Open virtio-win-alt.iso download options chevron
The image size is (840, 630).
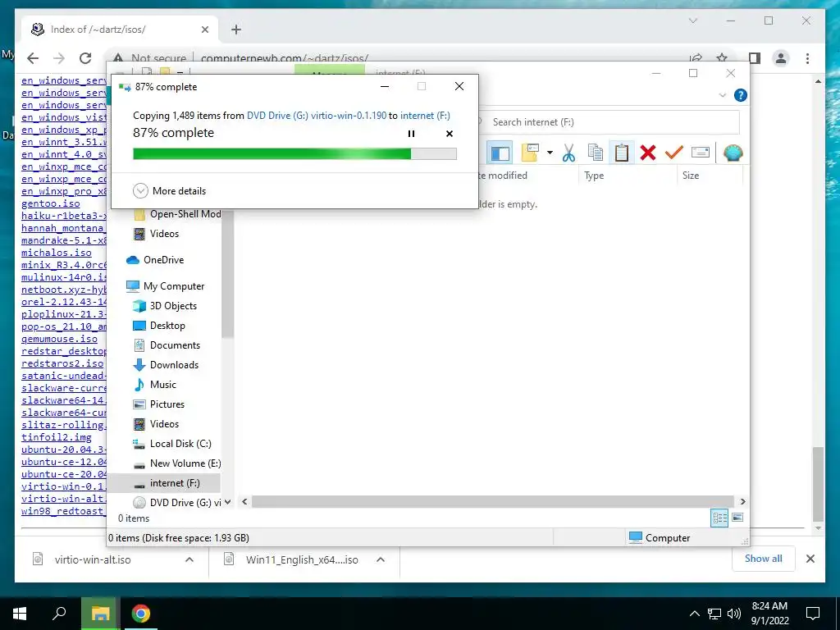189,559
